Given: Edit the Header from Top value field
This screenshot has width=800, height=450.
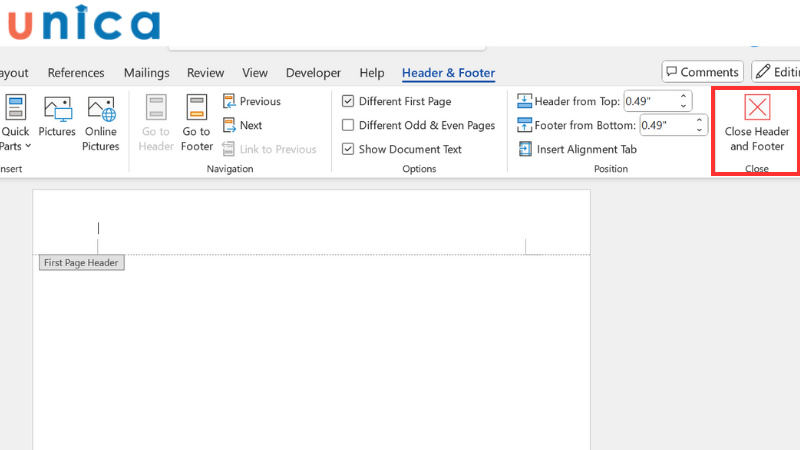Looking at the screenshot, I should (x=650, y=101).
